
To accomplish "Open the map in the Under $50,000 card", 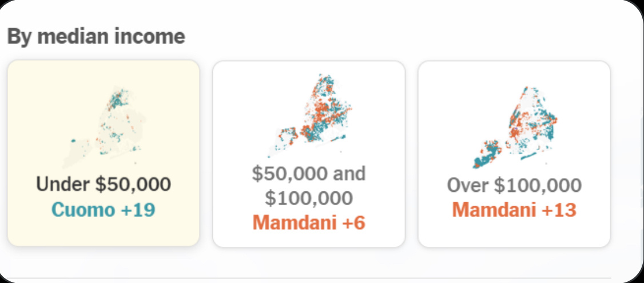I will tap(104, 127).
